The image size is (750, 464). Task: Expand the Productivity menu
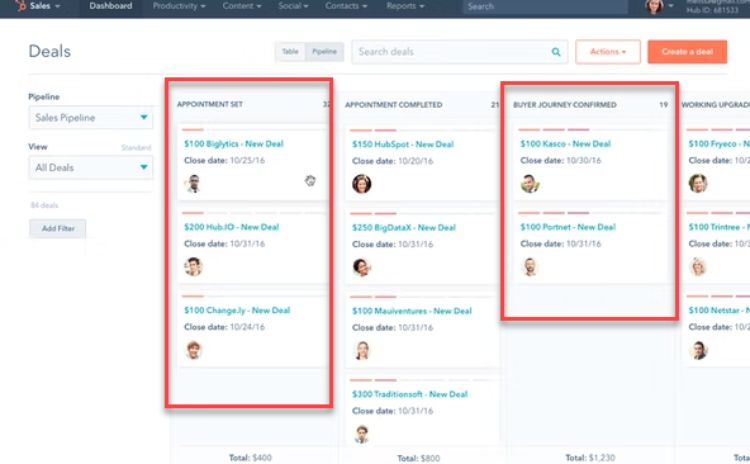179,6
